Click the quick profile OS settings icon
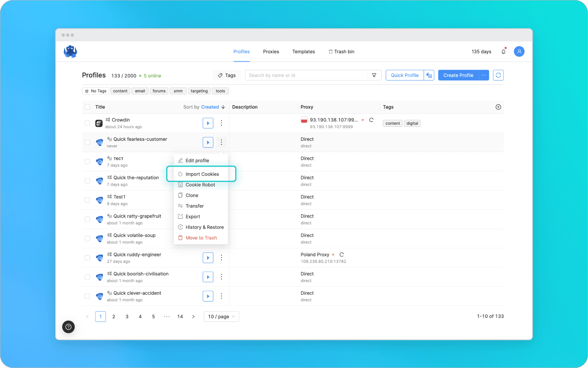The width and height of the screenshot is (588, 368). [429, 75]
